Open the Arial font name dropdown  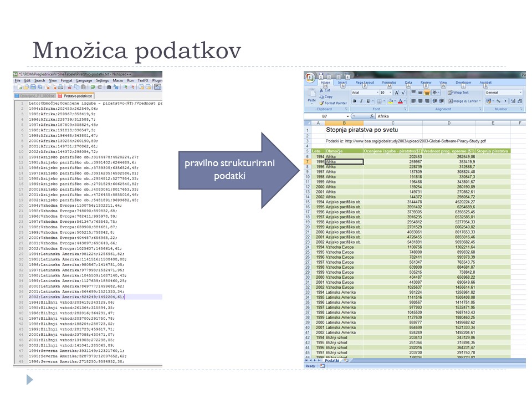[x=377, y=93]
